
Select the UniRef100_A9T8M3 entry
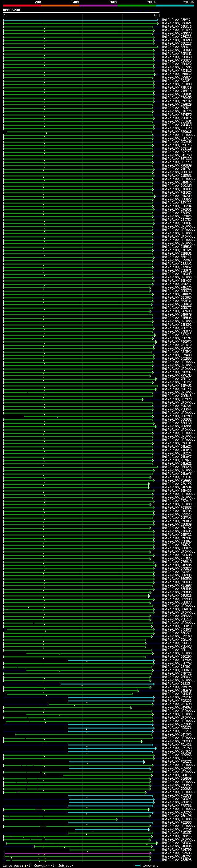177,84
